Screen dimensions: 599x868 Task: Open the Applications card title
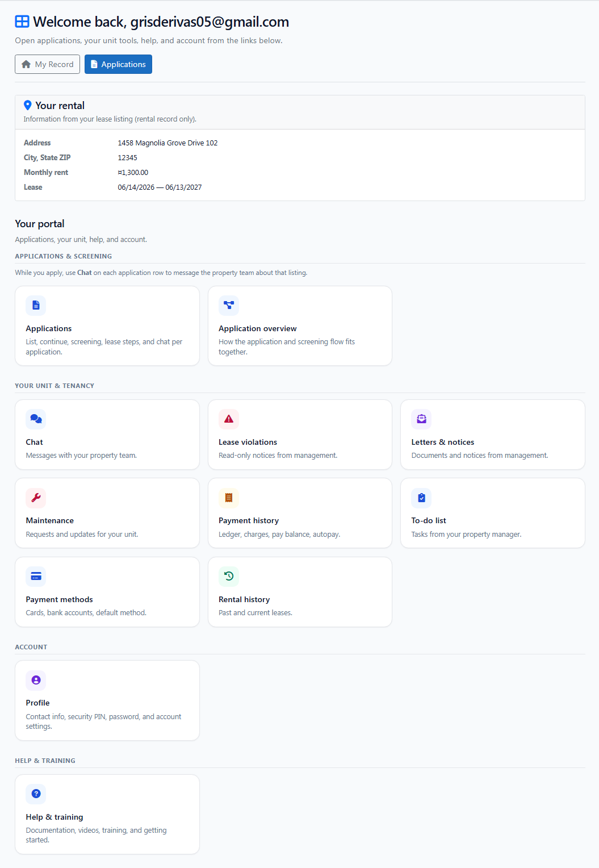click(x=49, y=328)
